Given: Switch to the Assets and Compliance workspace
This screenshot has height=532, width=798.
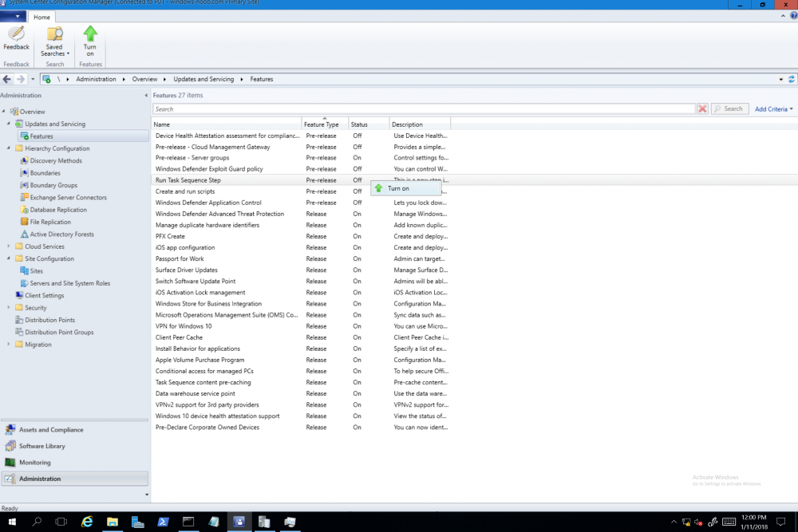Looking at the screenshot, I should 74,430.
